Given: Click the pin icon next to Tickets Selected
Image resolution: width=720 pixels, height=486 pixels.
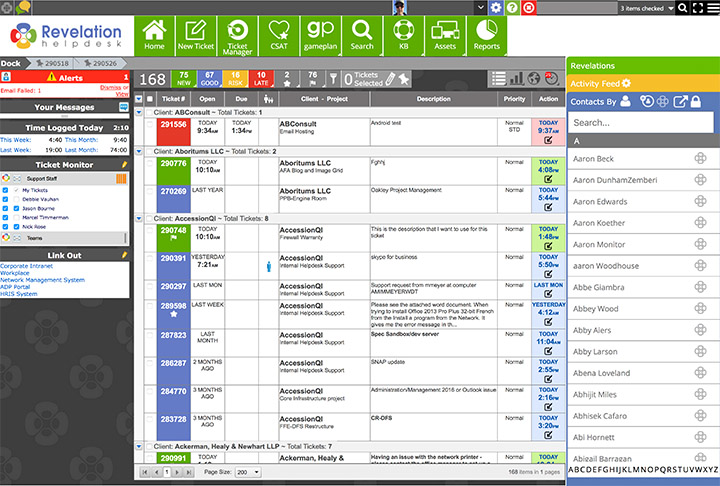Looking at the screenshot, I should point(404,79).
